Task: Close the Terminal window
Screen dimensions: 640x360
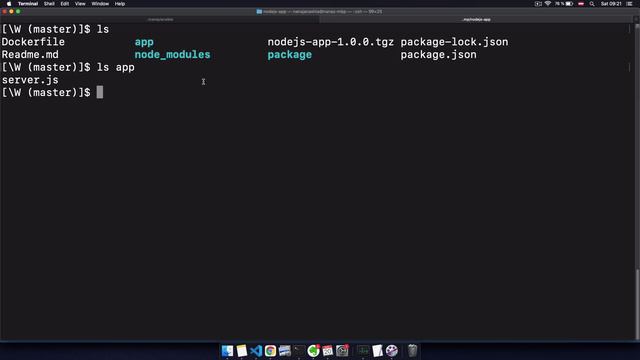Action: (4, 11)
